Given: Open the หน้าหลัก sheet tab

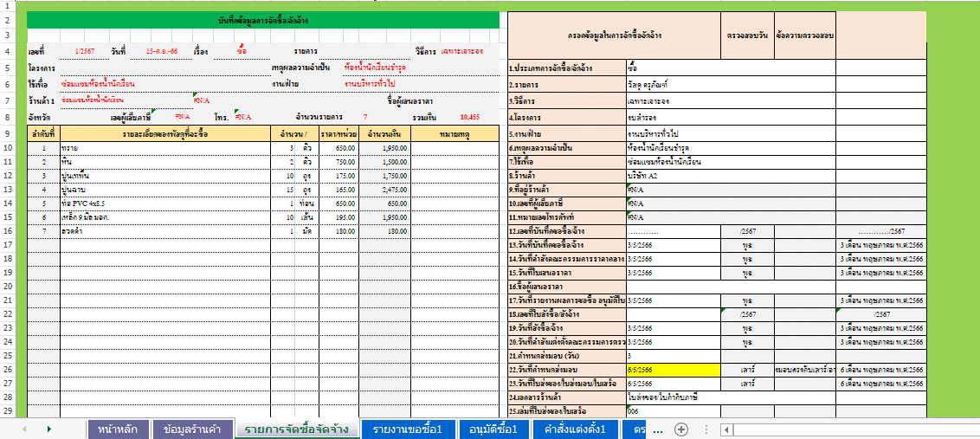Looking at the screenshot, I should pyautogui.click(x=118, y=429).
